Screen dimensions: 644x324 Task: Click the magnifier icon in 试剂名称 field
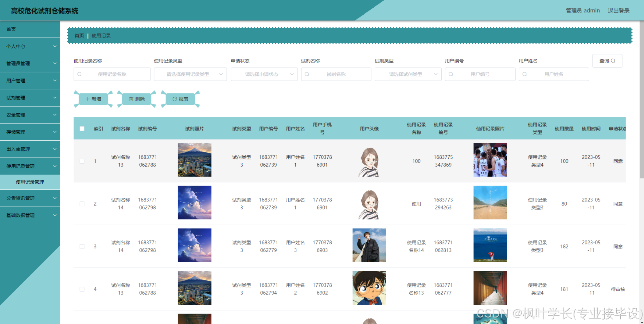click(x=307, y=74)
